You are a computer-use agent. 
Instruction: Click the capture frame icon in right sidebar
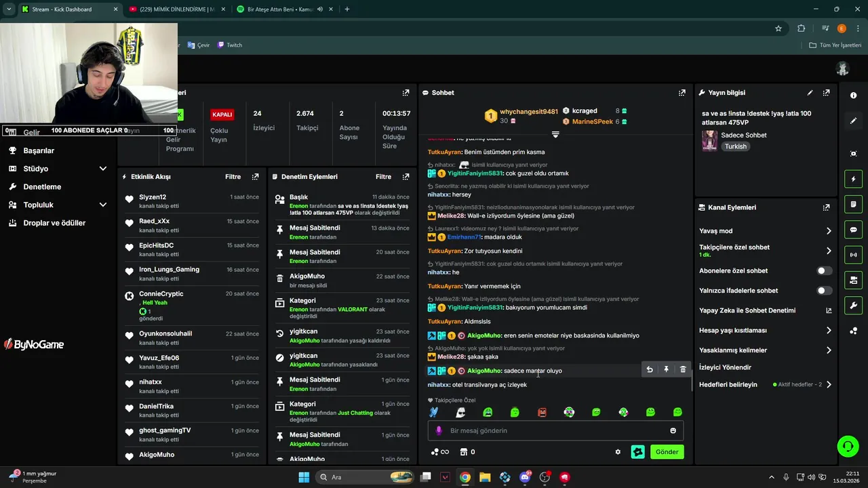[853, 154]
